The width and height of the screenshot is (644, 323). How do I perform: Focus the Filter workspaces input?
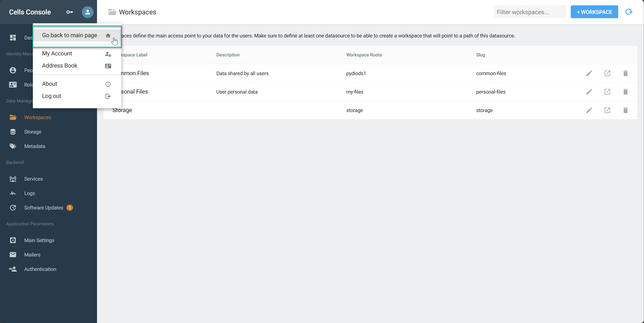(530, 12)
